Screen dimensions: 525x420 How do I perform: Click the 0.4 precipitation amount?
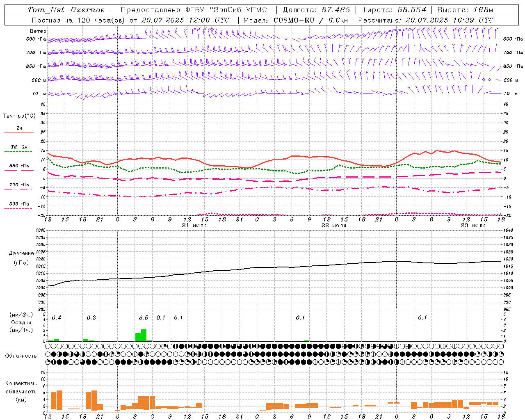(56, 318)
